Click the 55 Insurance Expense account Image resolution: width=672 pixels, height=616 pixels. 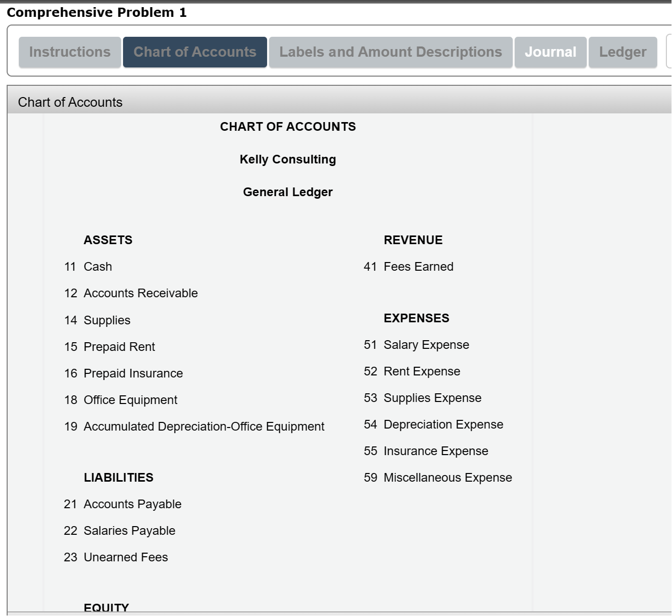(x=426, y=451)
